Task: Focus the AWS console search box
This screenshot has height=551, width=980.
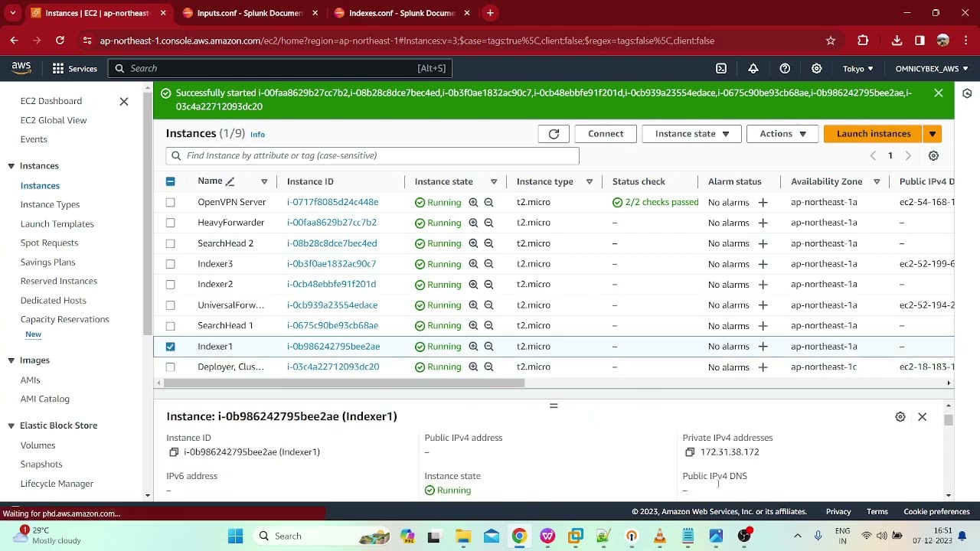Action: (279, 68)
